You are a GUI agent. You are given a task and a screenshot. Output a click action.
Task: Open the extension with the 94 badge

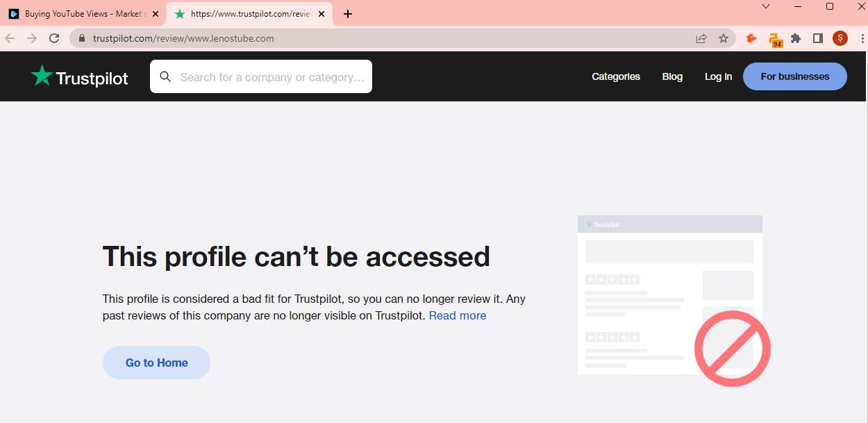pos(775,40)
